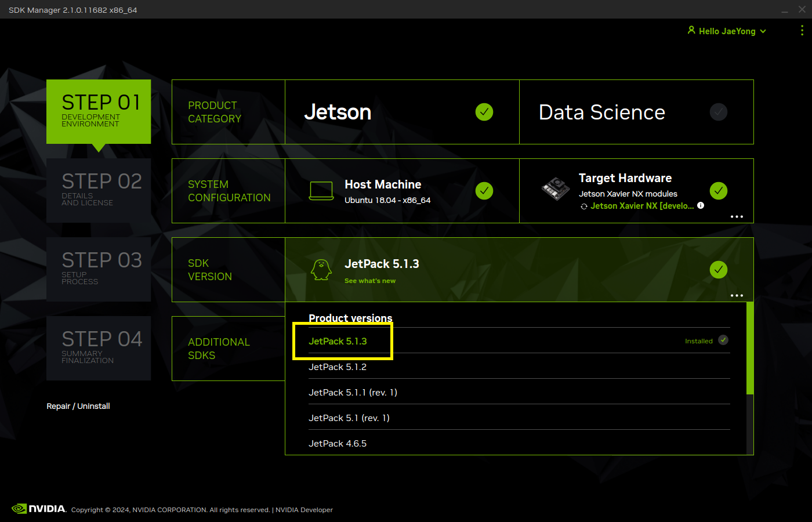Select the Data Science category card
812x522 pixels.
coord(636,112)
